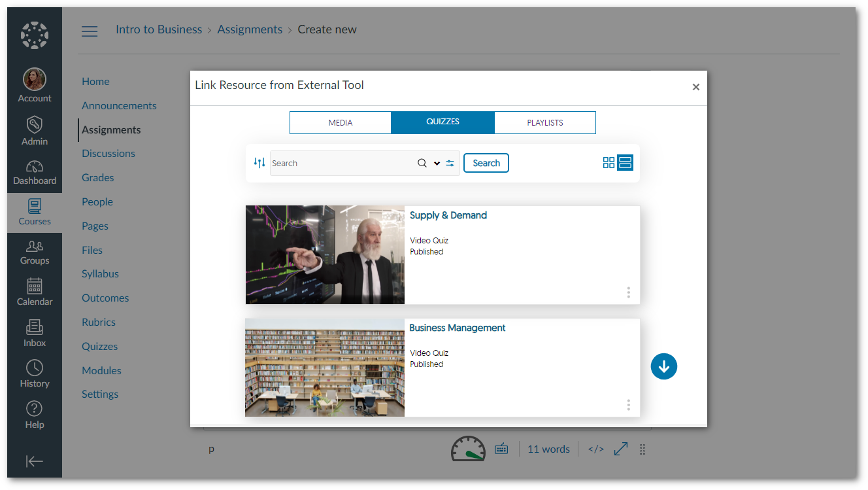The width and height of the screenshot is (868, 490).
Task: Open the hamburger navigation menu
Action: point(90,30)
